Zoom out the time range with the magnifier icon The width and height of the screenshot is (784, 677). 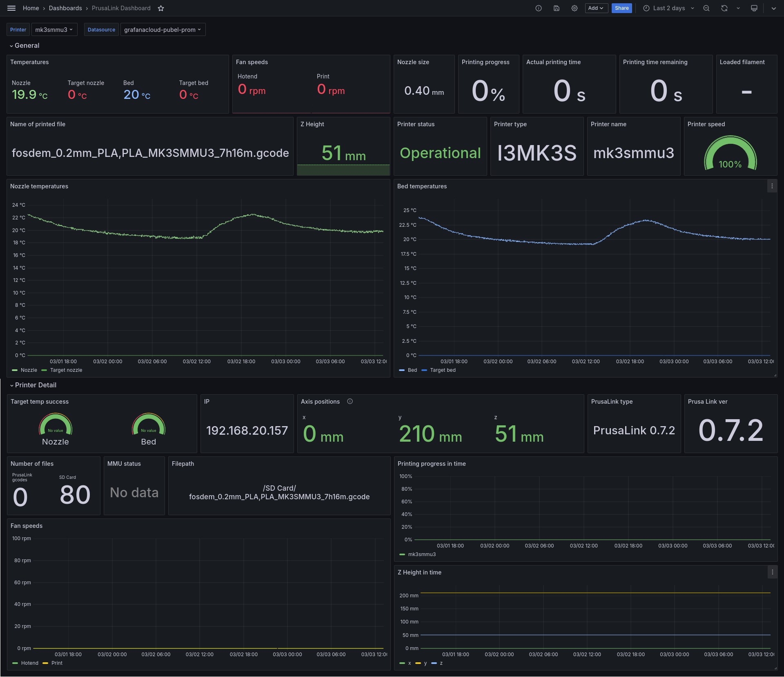coord(706,8)
